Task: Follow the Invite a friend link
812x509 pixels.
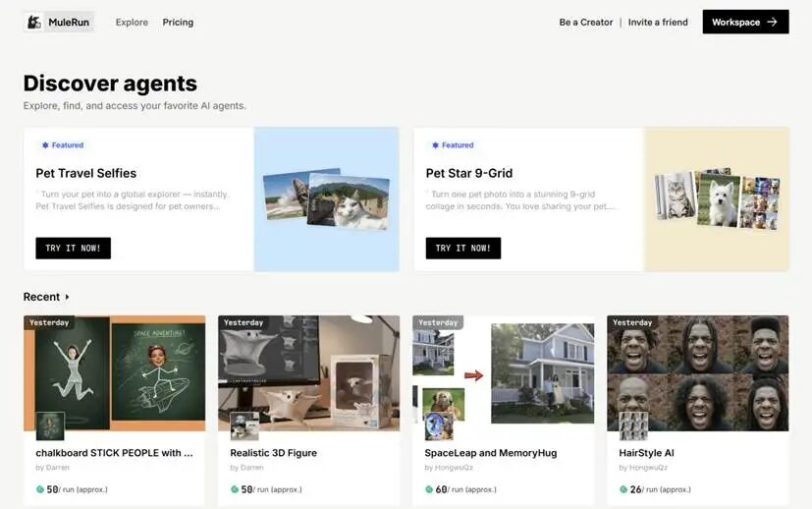Action: 658,22
